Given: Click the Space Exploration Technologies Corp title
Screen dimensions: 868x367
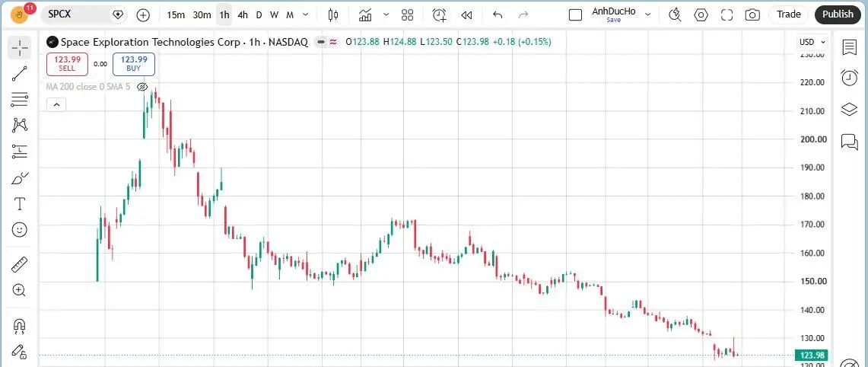Looking at the screenshot, I should [150, 42].
